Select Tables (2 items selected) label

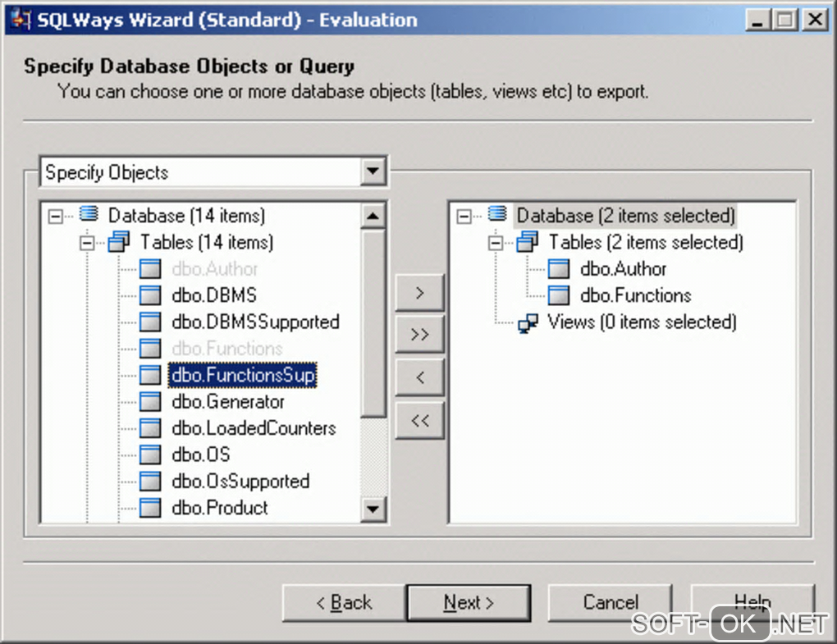click(646, 242)
